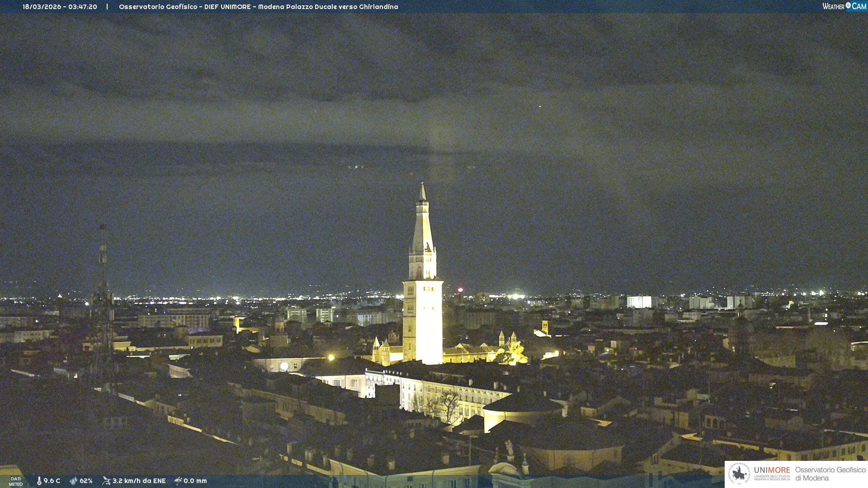Image resolution: width=868 pixels, height=488 pixels.
Task: Click the humidity water drops icon
Action: (73, 481)
